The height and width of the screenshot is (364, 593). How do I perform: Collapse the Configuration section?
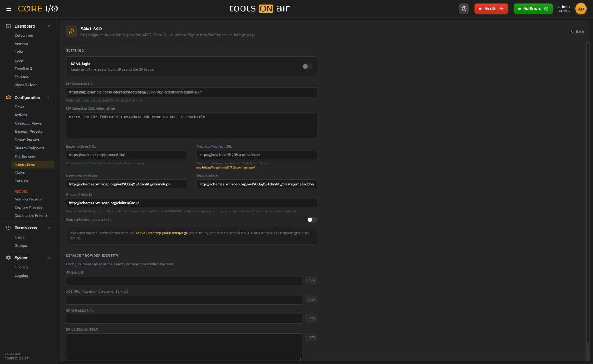click(49, 97)
